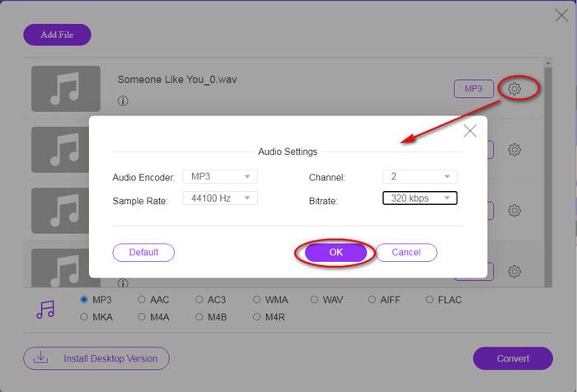Click the Cancel button in the dialog
Viewport: 577px width, 392px height.
(406, 252)
